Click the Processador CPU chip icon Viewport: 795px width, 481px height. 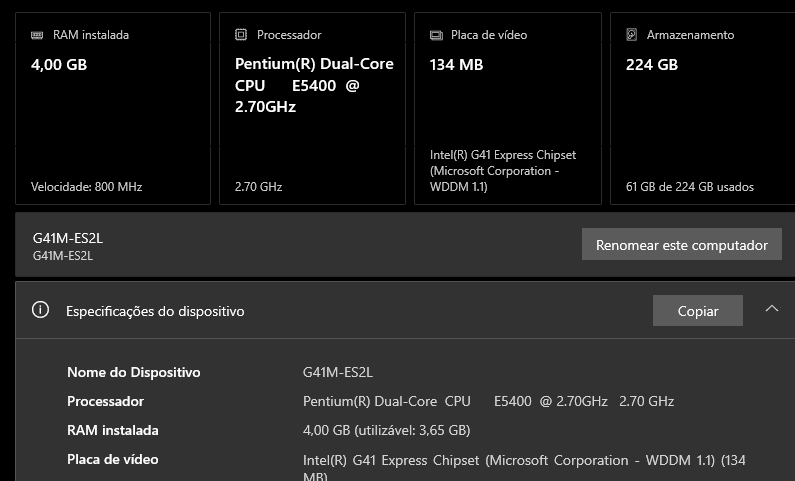[241, 34]
